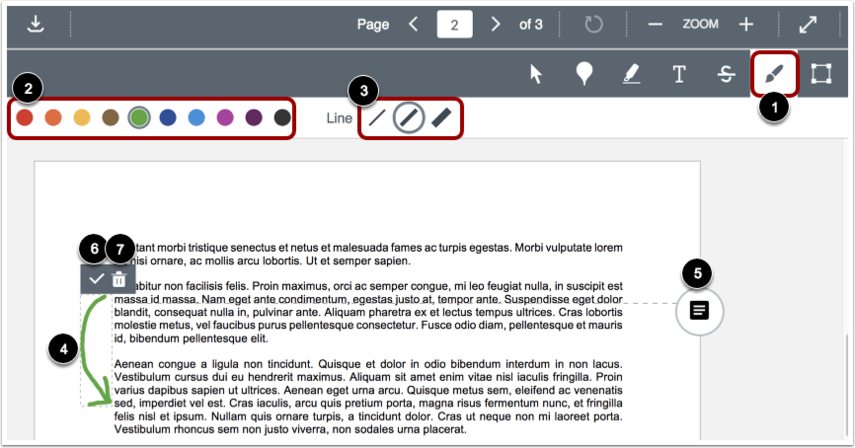Pick the yellow color swatch
Screen dimensions: 855x448
(82, 117)
